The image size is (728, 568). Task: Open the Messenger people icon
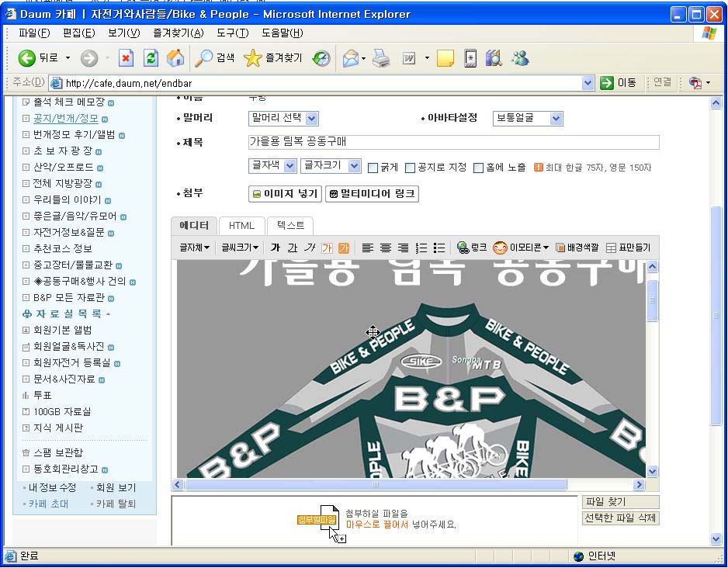point(520,58)
